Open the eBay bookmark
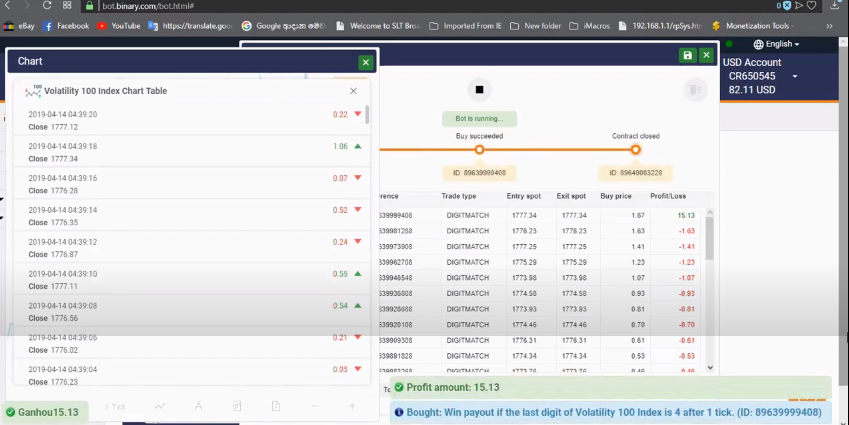Screen dimensions: 849x425 pos(19,26)
